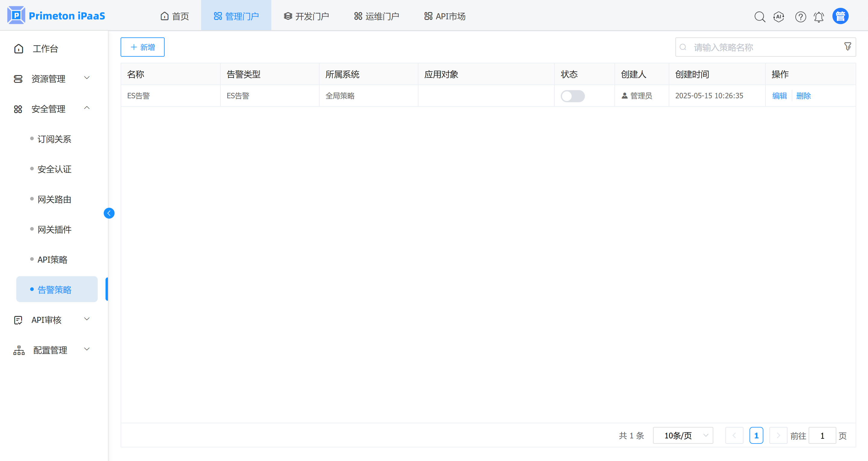
Task: Select API策略 in the sidebar
Action: (x=52, y=260)
